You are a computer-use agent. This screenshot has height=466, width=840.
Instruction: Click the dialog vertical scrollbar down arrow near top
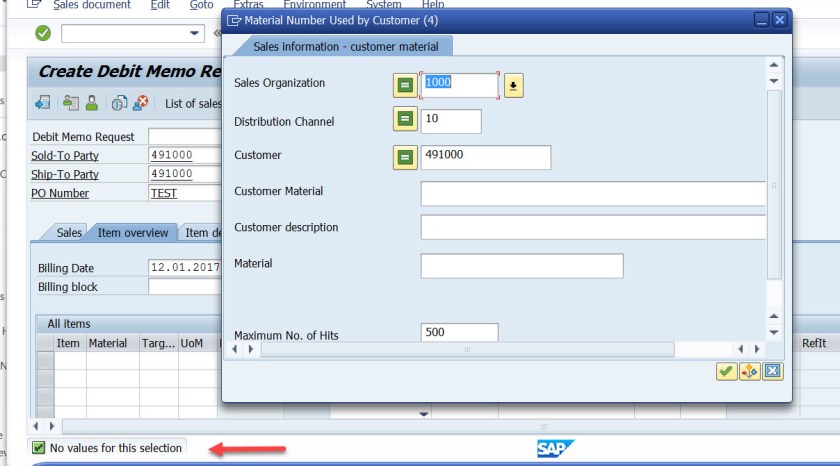[x=774, y=81]
